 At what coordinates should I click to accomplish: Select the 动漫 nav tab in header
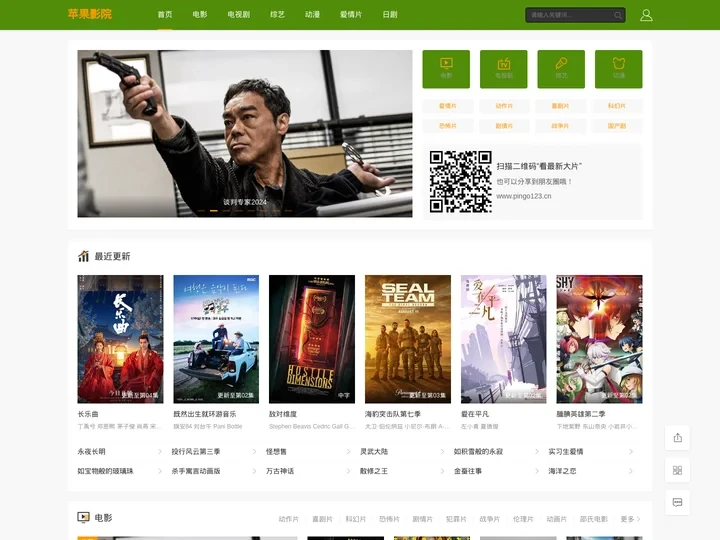[312, 15]
